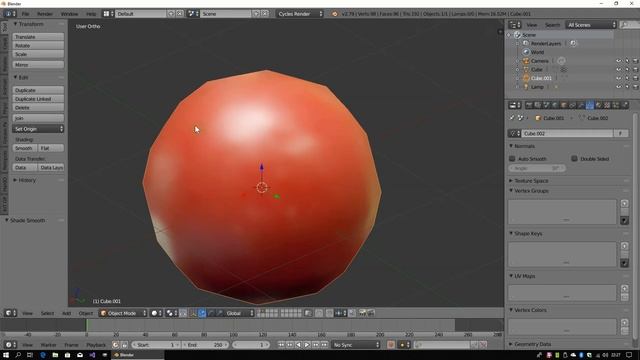Click the Play animation reverse button
The width and height of the screenshot is (640, 360).
click(x=298, y=345)
